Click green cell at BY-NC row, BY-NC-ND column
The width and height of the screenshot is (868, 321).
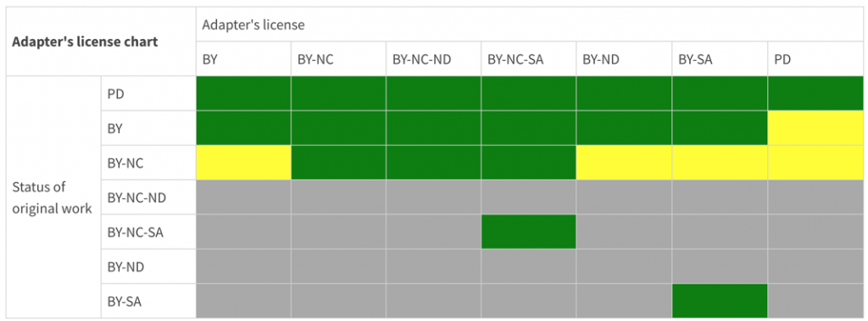click(433, 163)
